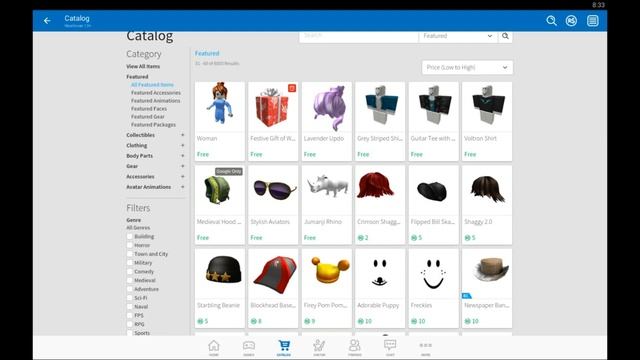
Task: Click View All Items link
Action: tap(143, 67)
